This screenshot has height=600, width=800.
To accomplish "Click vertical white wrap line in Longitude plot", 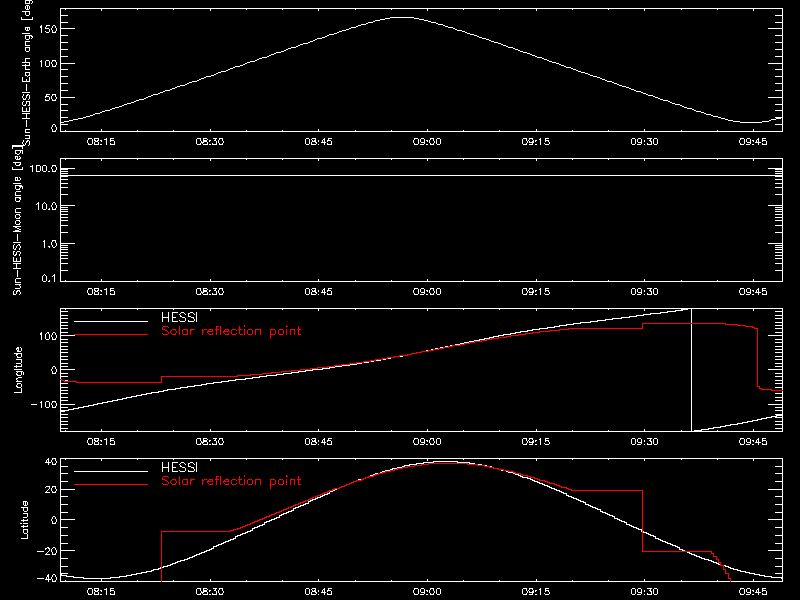I will 691,370.
